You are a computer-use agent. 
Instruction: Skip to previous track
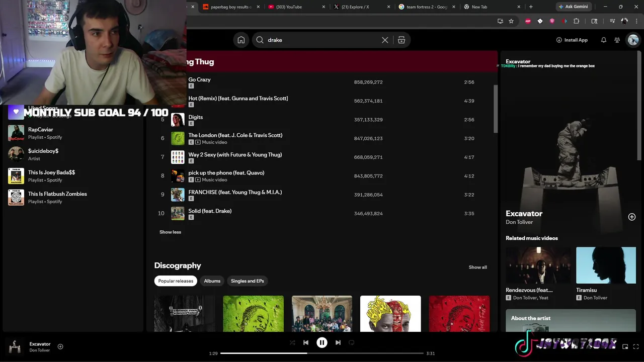click(x=306, y=342)
